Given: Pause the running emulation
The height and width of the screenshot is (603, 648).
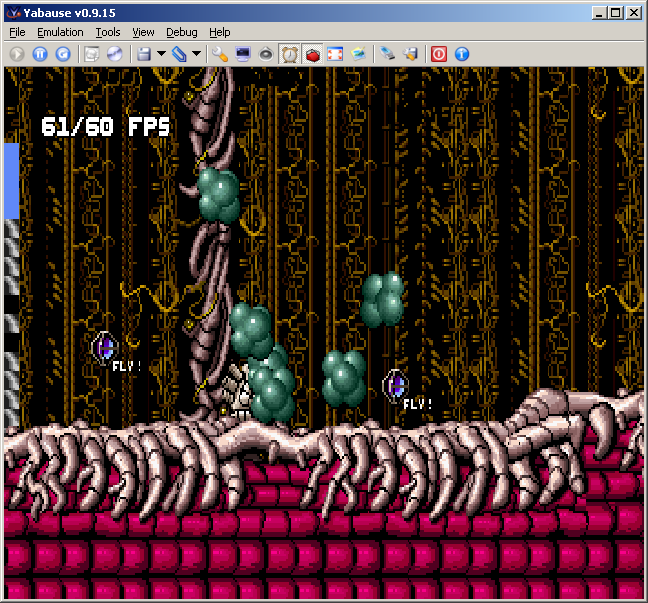Looking at the screenshot, I should click(x=40, y=54).
